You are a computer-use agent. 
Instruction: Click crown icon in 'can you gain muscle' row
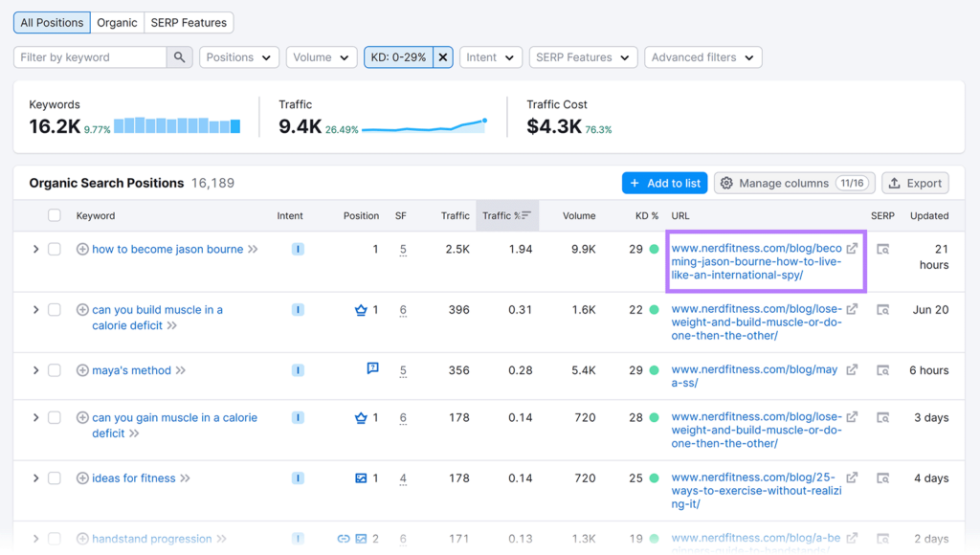(361, 417)
